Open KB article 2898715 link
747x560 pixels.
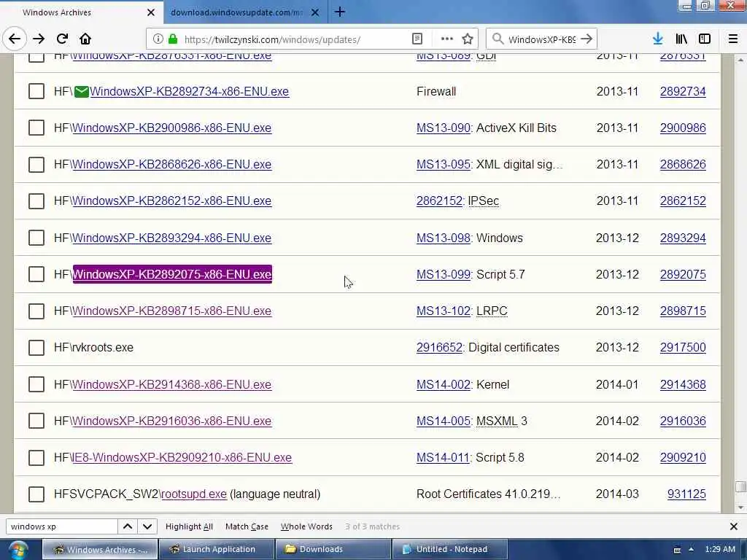683,311
